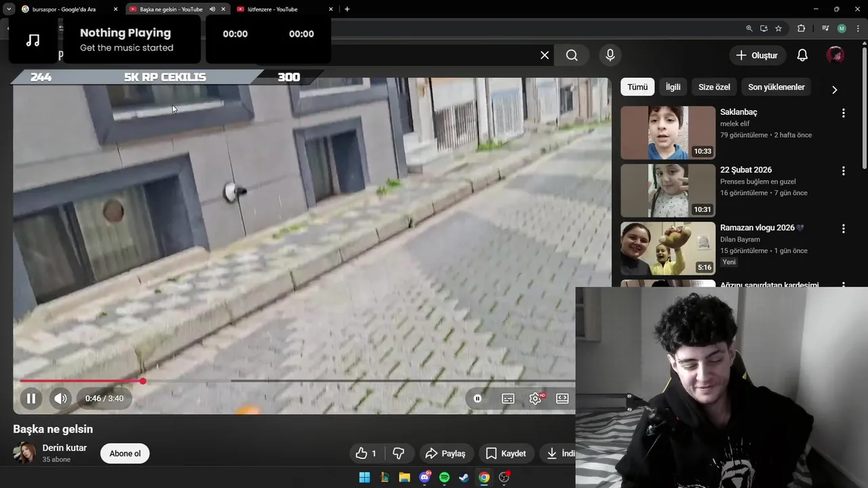This screenshot has width=868, height=488.
Task: Toggle the autoplay switch in player
Action: pos(477,399)
